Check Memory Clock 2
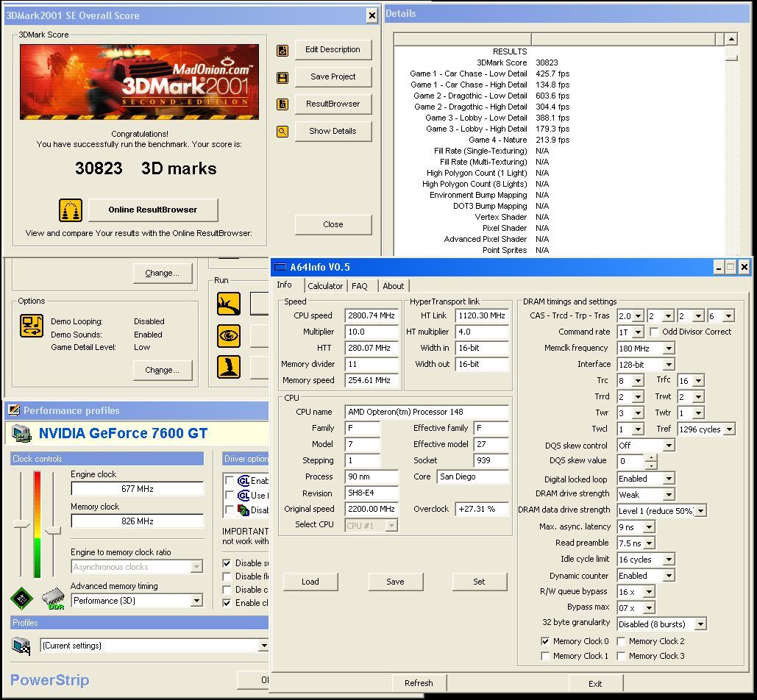The height and width of the screenshot is (700, 757). pos(622,641)
